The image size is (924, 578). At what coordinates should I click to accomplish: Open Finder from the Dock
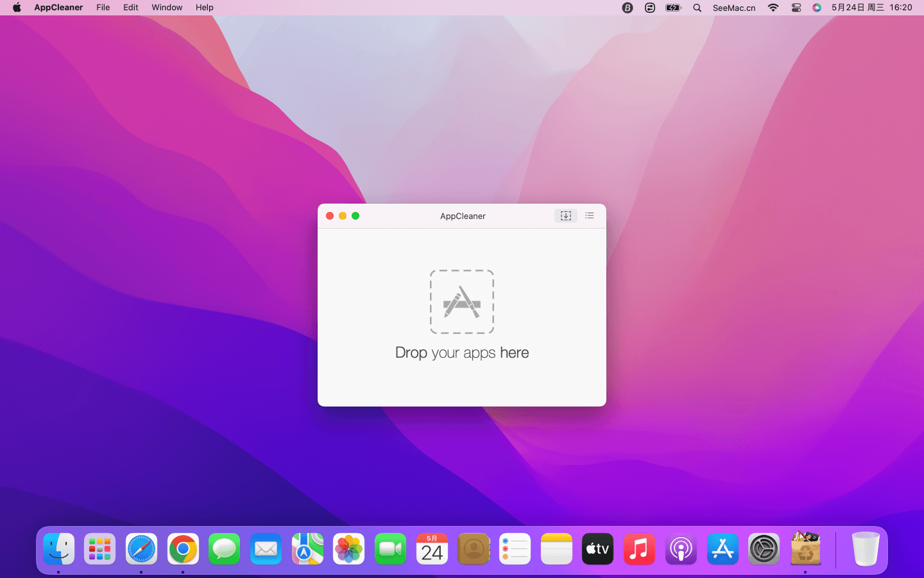pos(58,549)
